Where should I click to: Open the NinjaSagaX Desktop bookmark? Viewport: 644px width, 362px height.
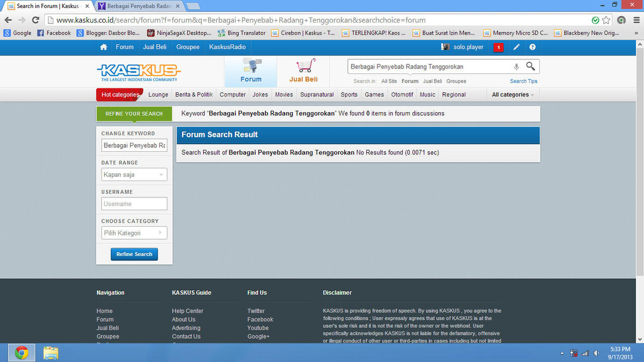coord(179,33)
